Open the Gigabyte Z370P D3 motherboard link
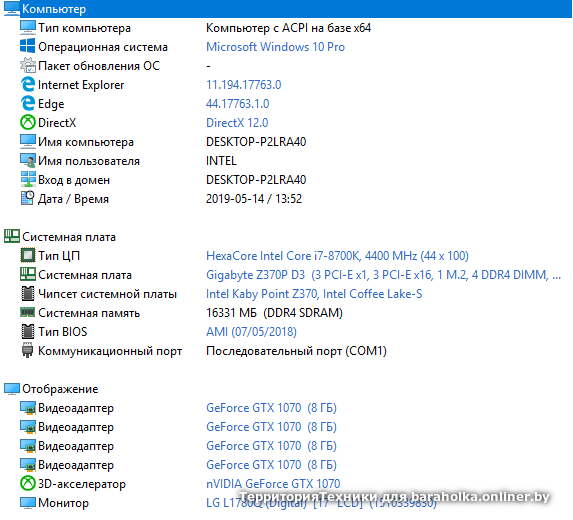This screenshot has width=573, height=520. pos(383,275)
